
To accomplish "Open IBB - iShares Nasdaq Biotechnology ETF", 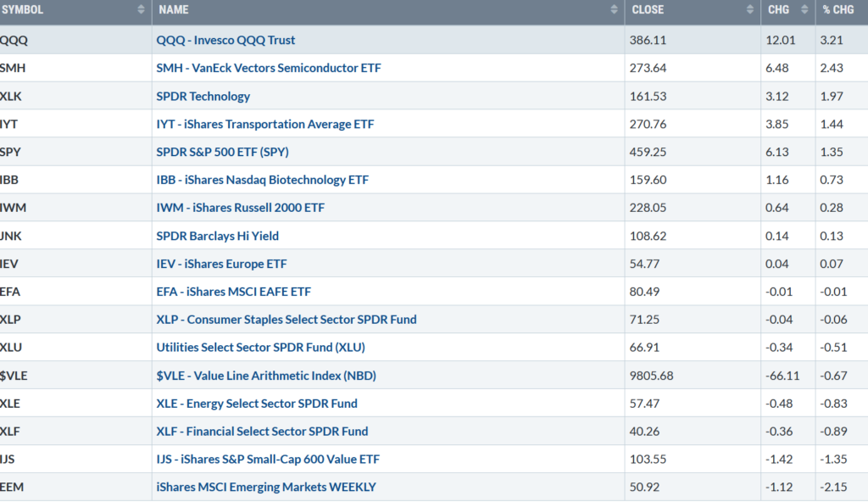I will (x=263, y=180).
